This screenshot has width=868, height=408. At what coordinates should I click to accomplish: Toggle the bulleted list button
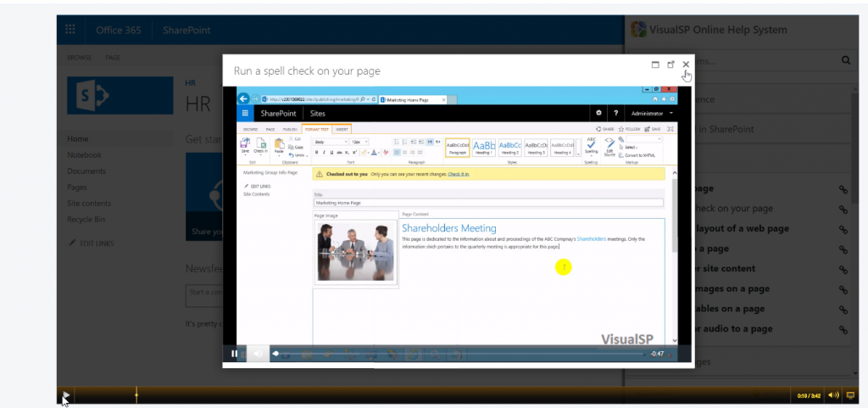[397, 142]
